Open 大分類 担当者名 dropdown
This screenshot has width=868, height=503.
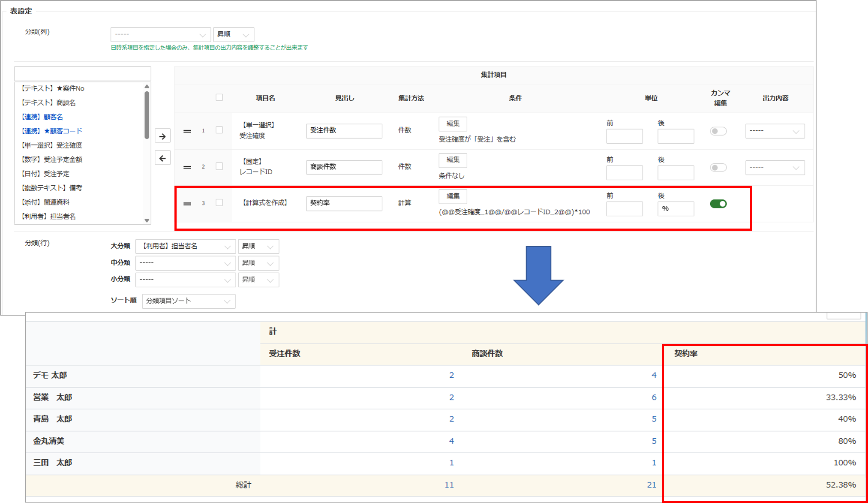tap(185, 246)
